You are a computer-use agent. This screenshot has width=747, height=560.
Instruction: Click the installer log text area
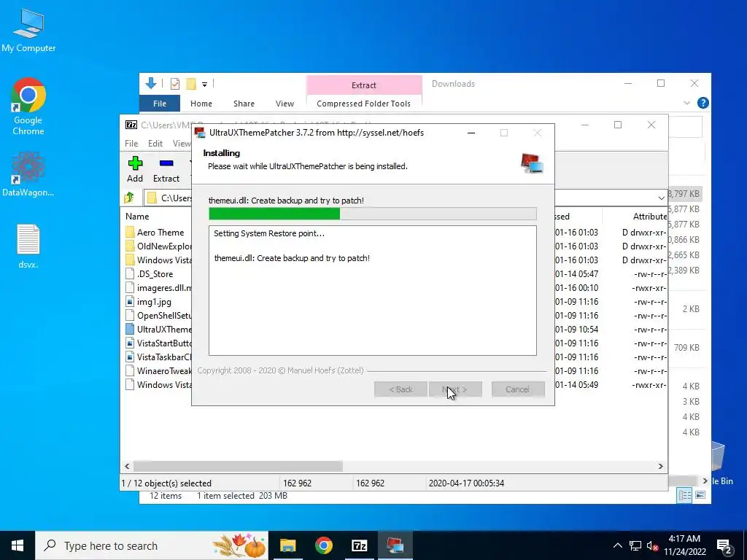373,290
